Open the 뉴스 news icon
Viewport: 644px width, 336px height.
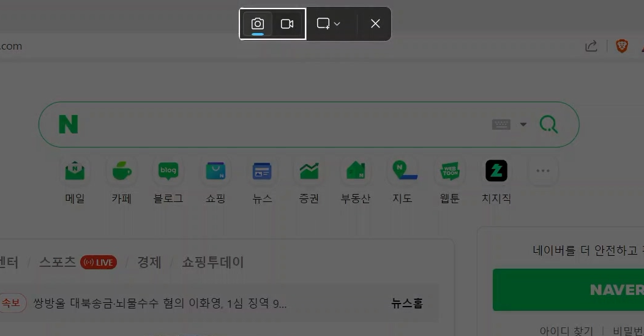coord(262,171)
